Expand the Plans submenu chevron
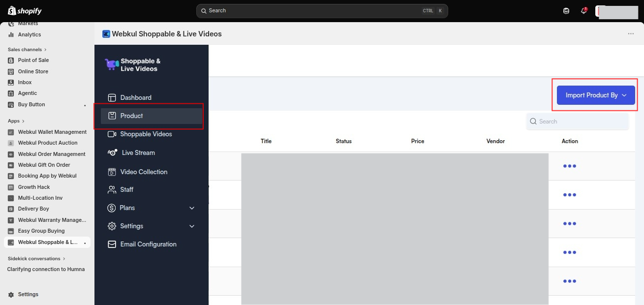Screen dimensions: 644x305 click(x=192, y=208)
